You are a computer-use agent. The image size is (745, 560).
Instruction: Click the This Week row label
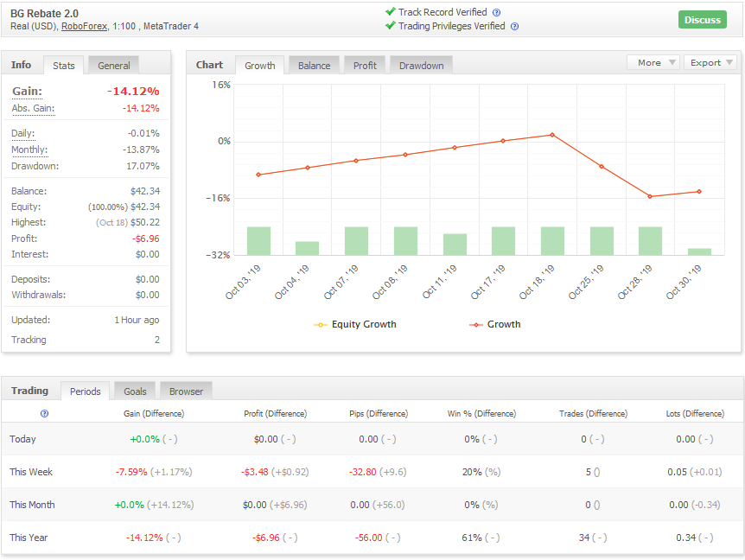(31, 472)
